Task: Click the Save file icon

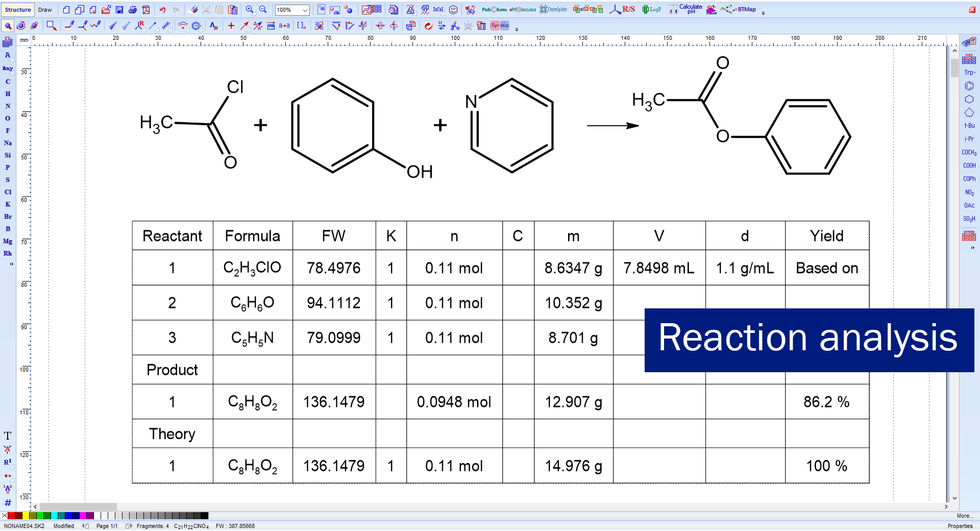Action: tap(119, 10)
